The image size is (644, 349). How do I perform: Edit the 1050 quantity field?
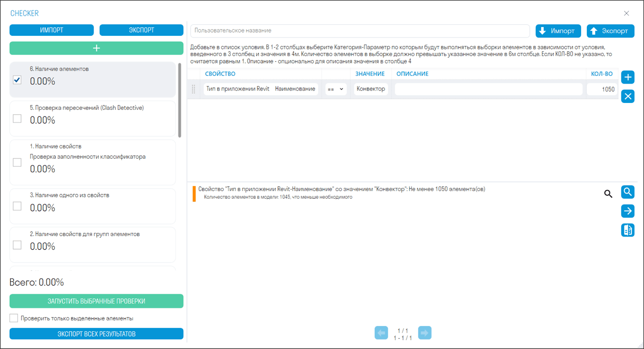point(602,89)
